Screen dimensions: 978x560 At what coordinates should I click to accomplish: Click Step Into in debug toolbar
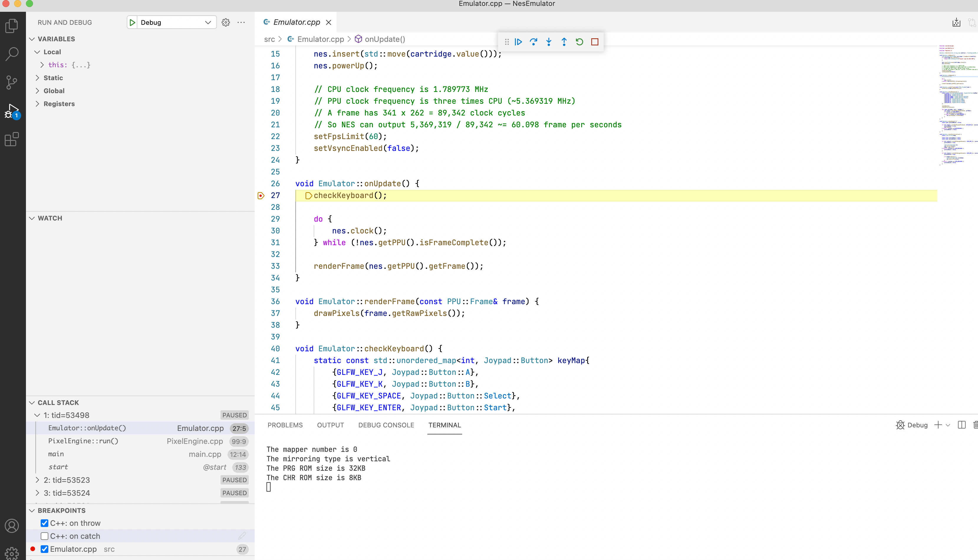click(x=549, y=42)
